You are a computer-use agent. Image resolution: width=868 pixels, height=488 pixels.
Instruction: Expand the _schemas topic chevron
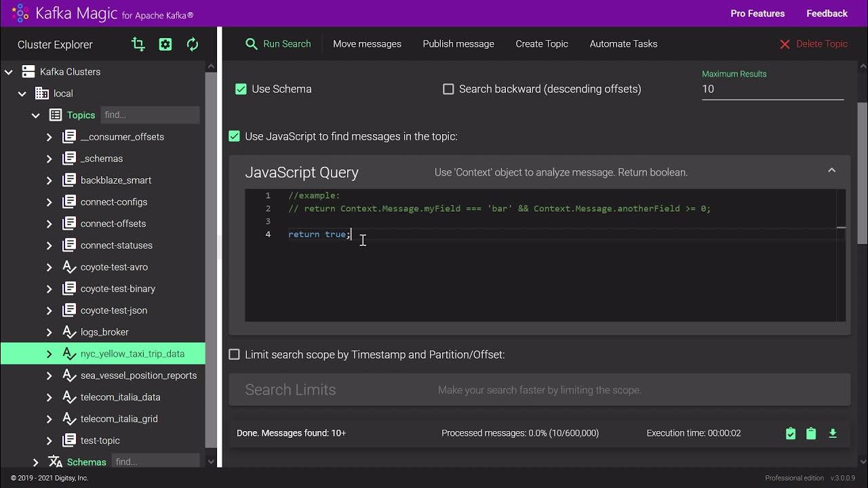50,159
